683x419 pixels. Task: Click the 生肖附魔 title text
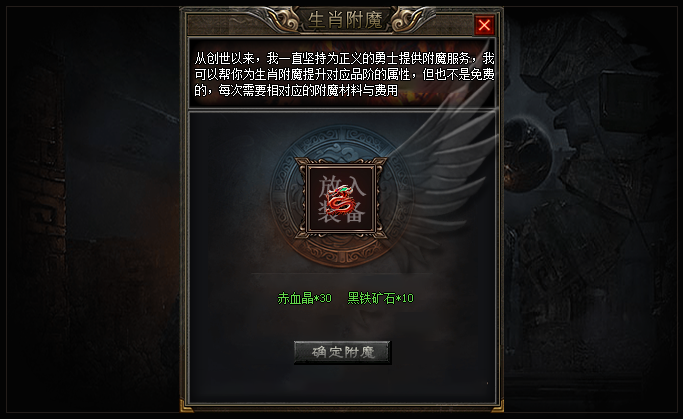(x=345, y=20)
